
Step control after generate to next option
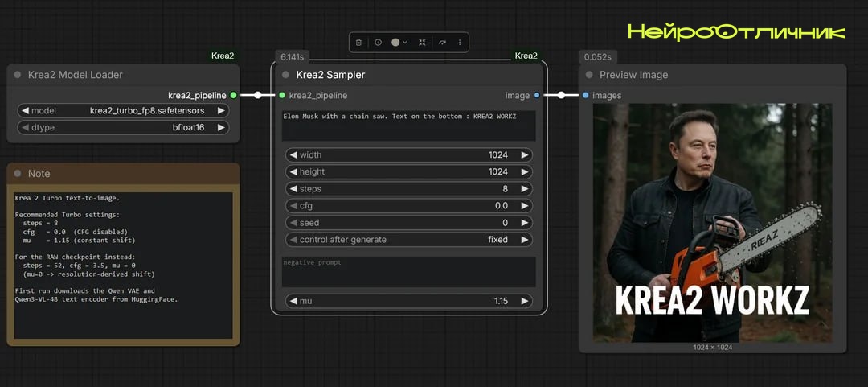click(x=525, y=240)
